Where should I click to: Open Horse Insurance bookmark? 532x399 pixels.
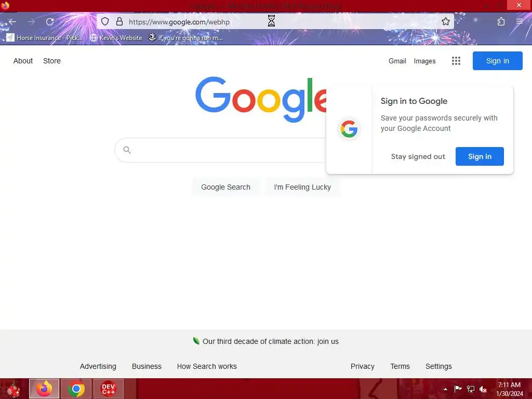point(45,37)
